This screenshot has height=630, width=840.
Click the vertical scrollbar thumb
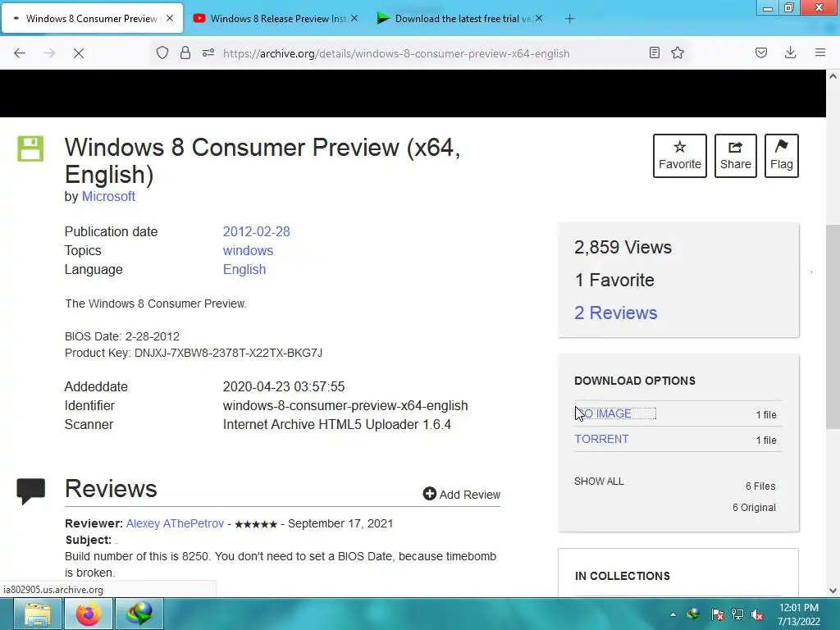833,326
